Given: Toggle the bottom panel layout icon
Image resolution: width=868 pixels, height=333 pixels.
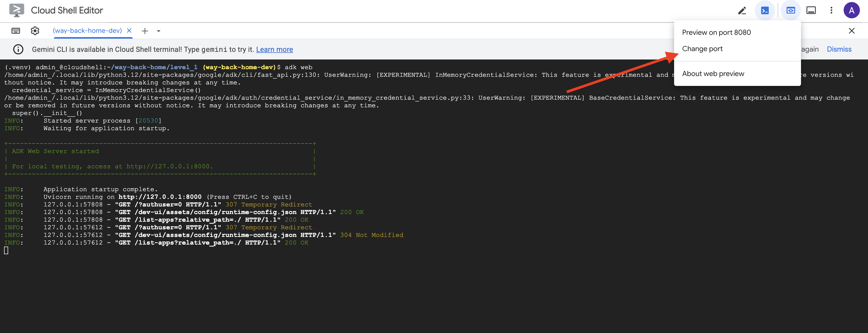Looking at the screenshot, I should pos(811,10).
